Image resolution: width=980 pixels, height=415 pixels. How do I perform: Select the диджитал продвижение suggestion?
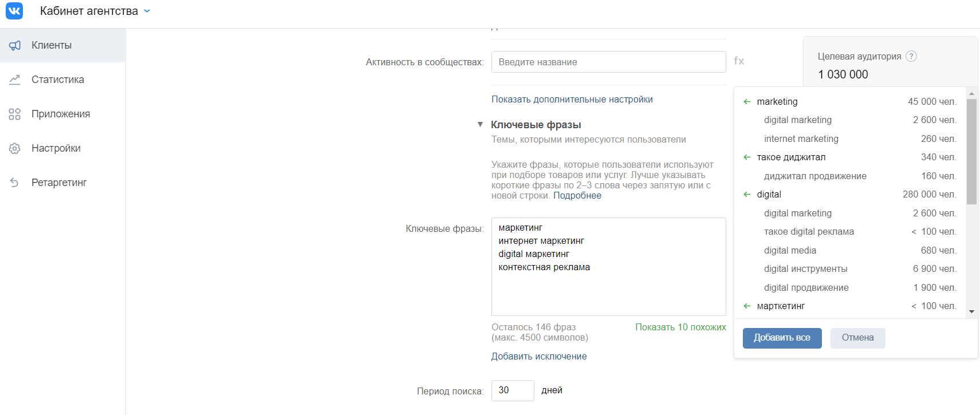point(850,176)
